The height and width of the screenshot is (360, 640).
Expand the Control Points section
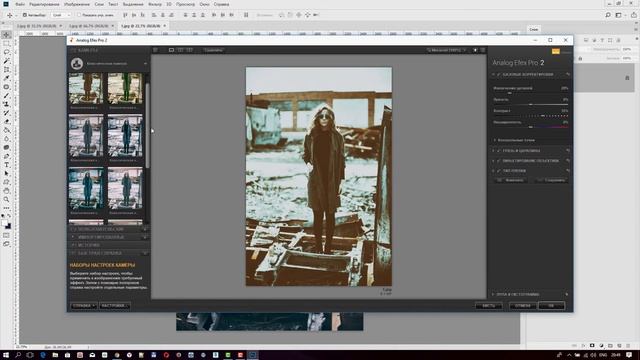pos(495,140)
